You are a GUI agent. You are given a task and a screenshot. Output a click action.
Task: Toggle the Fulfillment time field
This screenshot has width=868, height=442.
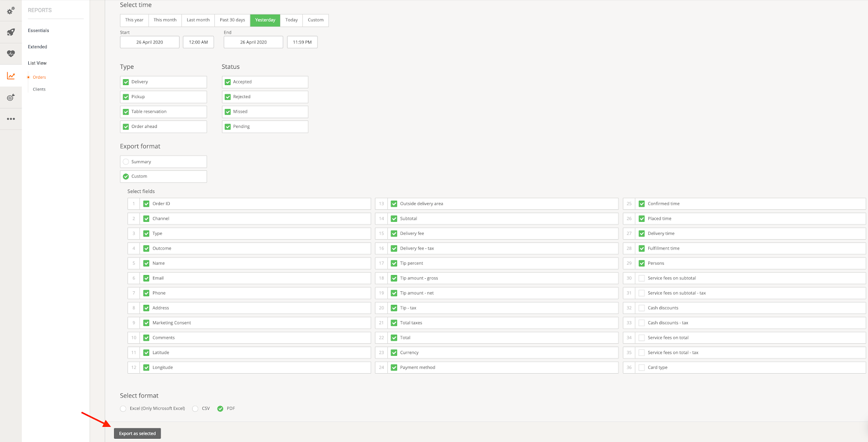pos(642,248)
